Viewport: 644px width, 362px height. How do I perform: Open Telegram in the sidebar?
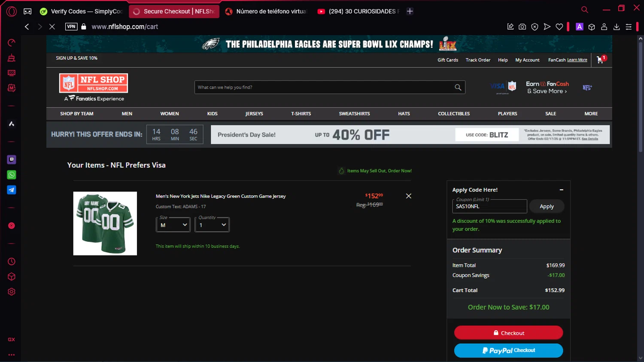(x=12, y=190)
